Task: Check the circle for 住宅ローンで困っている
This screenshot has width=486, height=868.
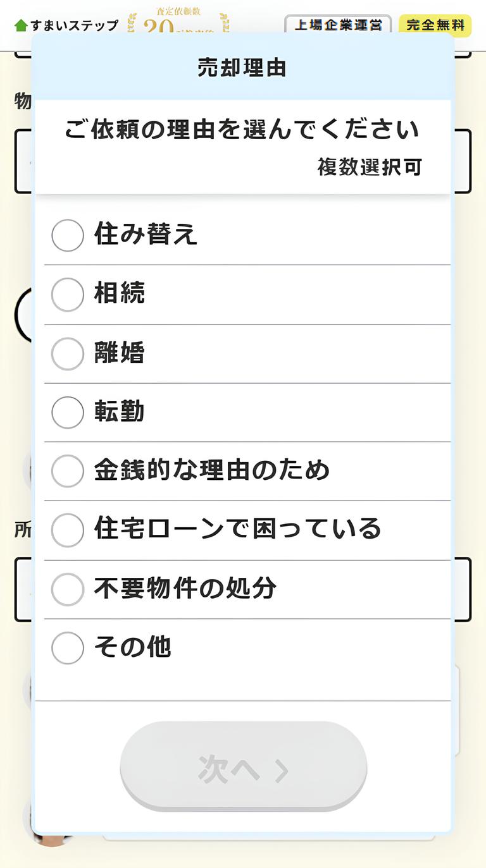Action: coord(67,530)
